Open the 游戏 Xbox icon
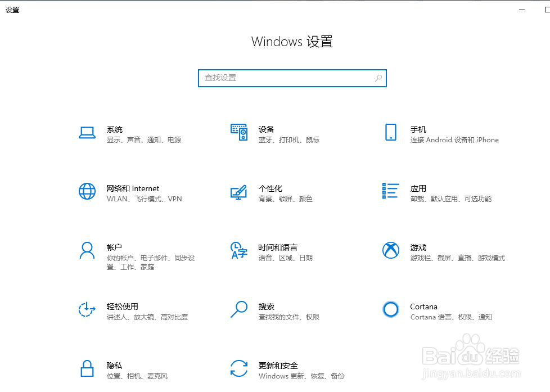Viewport: 550px width, 392px height. (391, 250)
